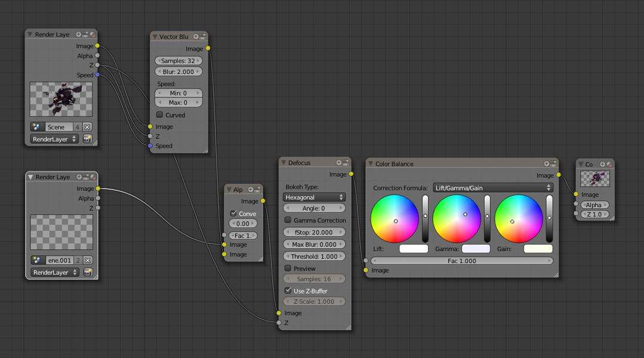
Task: Click the Image output socket of Vector Blur node
Action: (x=208, y=48)
